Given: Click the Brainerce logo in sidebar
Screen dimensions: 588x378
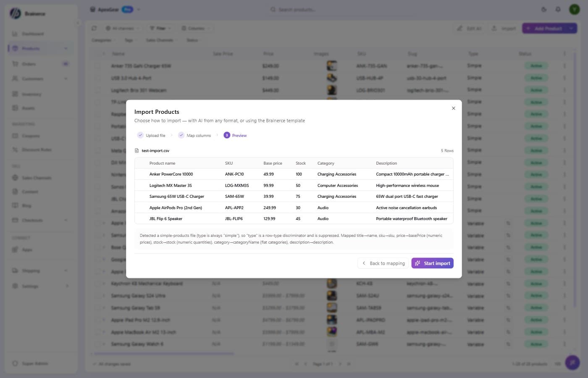Looking at the screenshot, I should click(x=15, y=13).
